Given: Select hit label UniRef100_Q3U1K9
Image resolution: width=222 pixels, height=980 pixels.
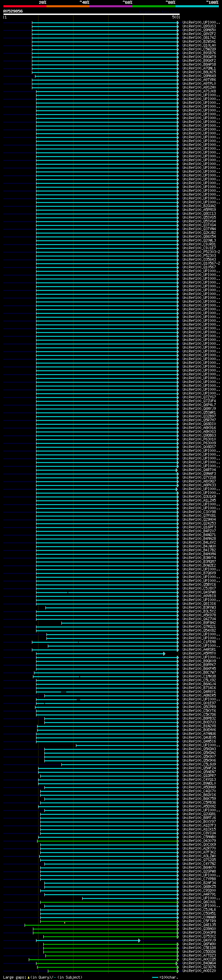Looking at the screenshot, I should (x=199, y=496).
